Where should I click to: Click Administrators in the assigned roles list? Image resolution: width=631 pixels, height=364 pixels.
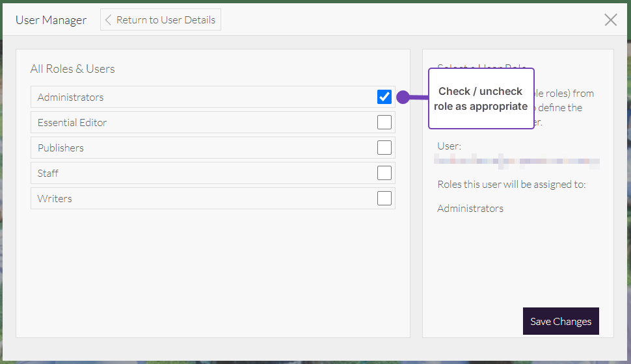click(x=470, y=209)
